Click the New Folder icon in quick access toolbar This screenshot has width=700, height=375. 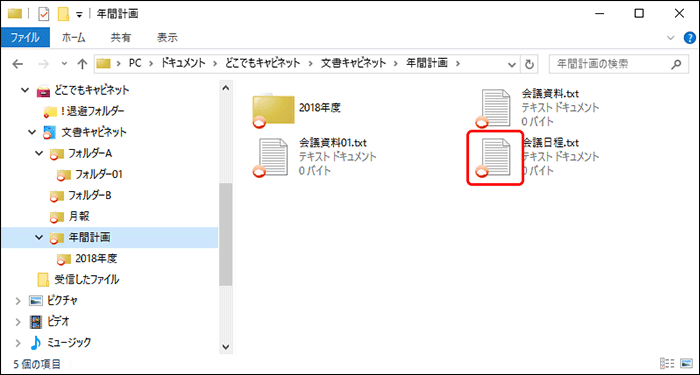coord(63,14)
